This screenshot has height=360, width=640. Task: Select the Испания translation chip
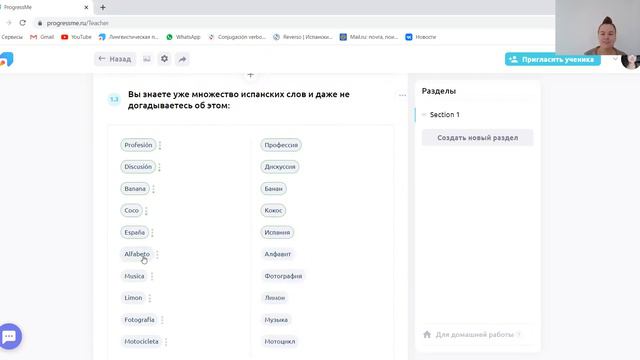[x=277, y=232]
